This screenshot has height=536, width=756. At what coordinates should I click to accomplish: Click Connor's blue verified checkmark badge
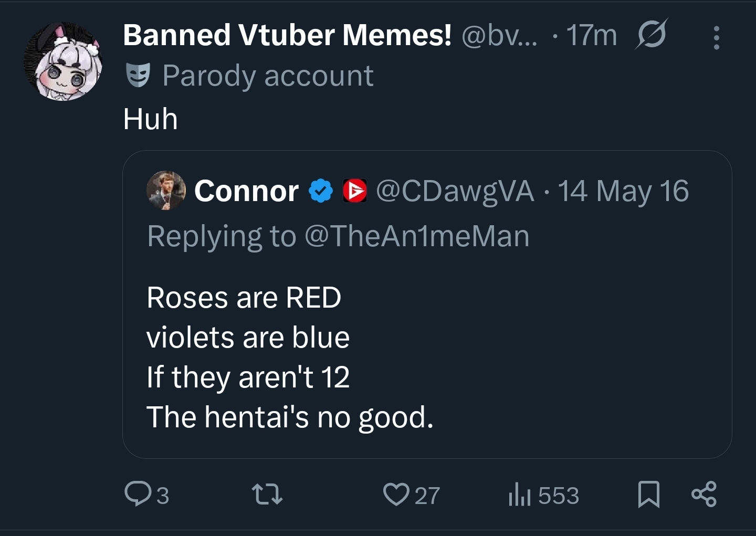coord(320,191)
